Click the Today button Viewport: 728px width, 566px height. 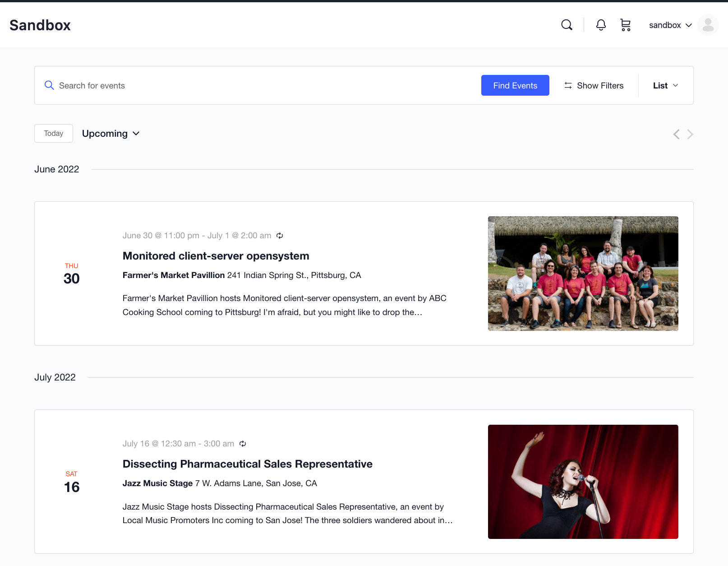(54, 133)
